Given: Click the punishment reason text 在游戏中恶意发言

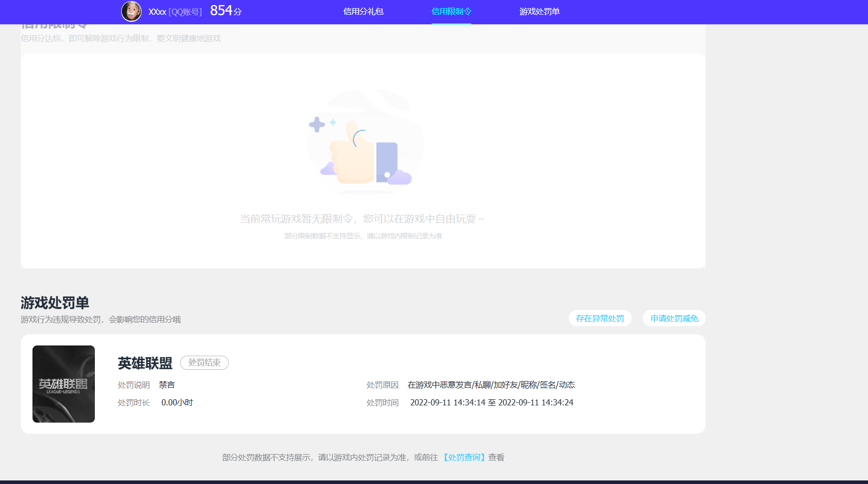Looking at the screenshot, I should tap(491, 385).
